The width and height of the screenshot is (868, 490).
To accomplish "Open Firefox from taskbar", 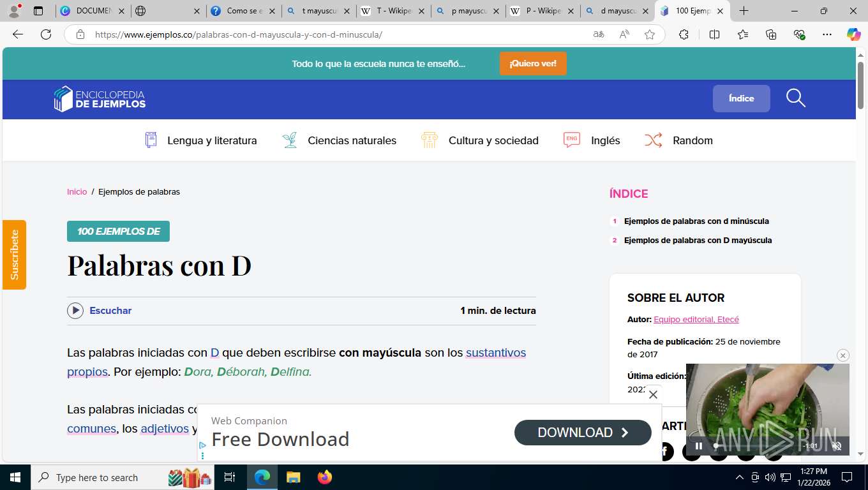I will tap(325, 477).
